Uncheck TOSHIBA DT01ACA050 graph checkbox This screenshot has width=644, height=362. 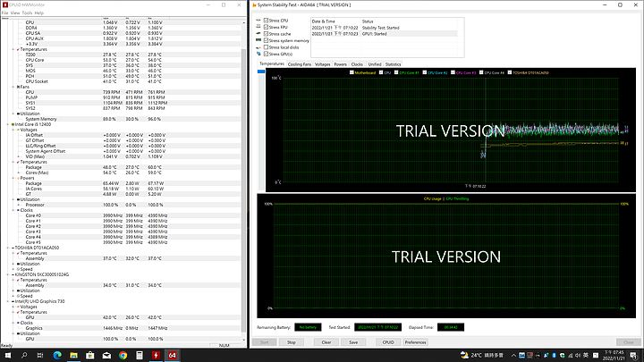coord(510,72)
